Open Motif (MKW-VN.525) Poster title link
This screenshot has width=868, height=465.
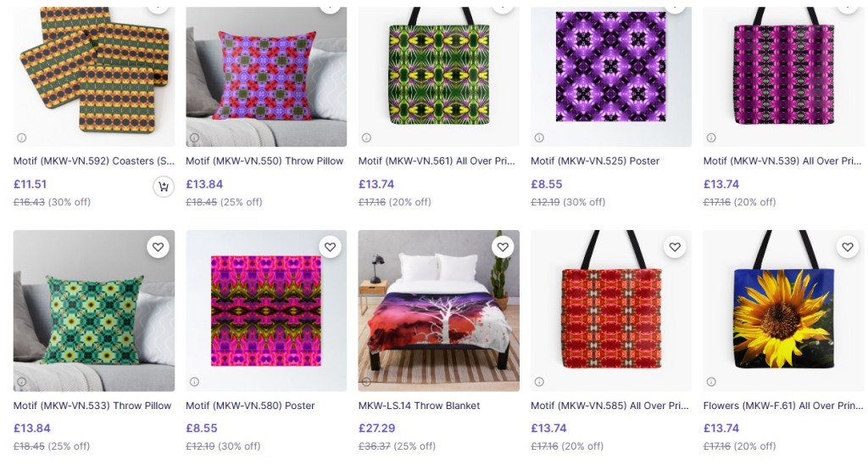click(x=594, y=161)
